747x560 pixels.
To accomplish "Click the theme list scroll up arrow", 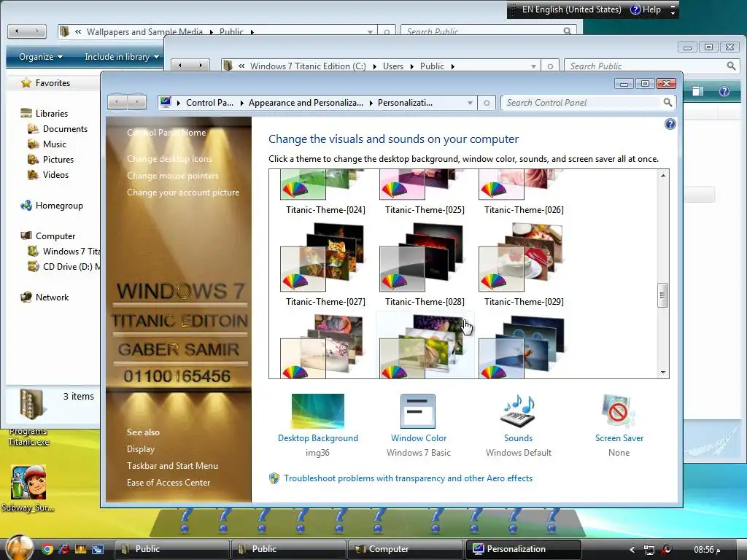I will (x=662, y=176).
